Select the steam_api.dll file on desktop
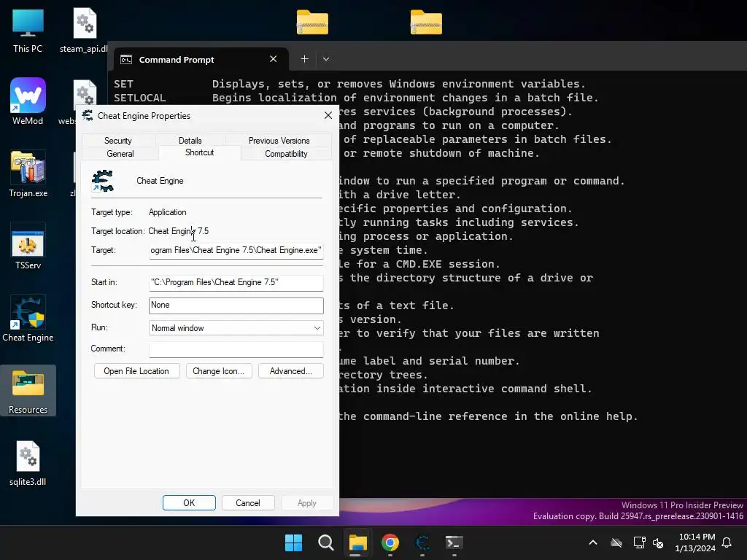This screenshot has width=747, height=560. pyautogui.click(x=85, y=31)
